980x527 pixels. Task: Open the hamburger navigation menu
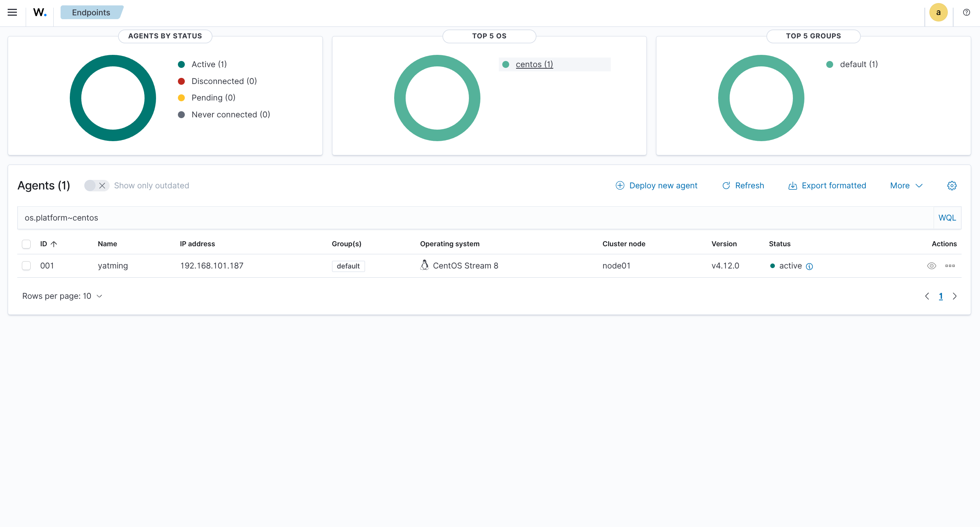(12, 12)
